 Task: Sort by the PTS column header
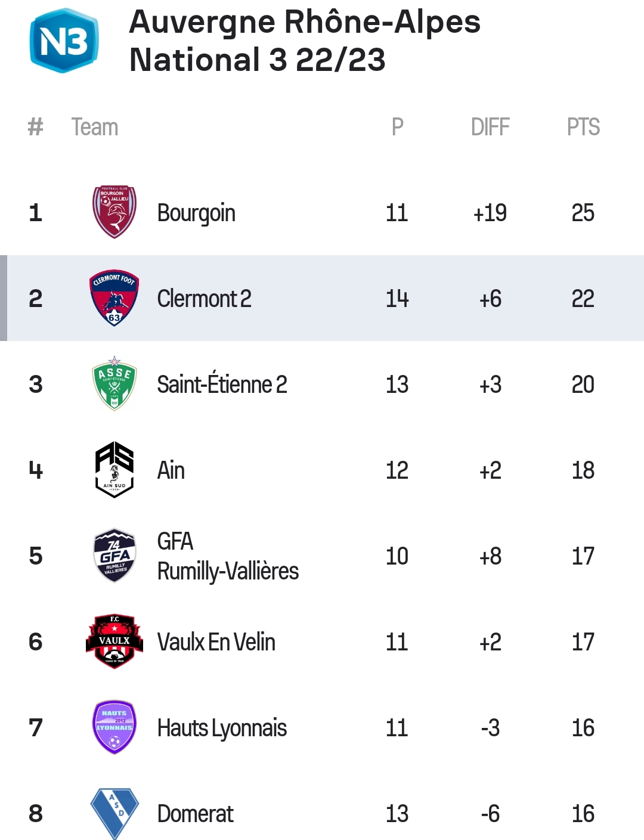(x=583, y=127)
